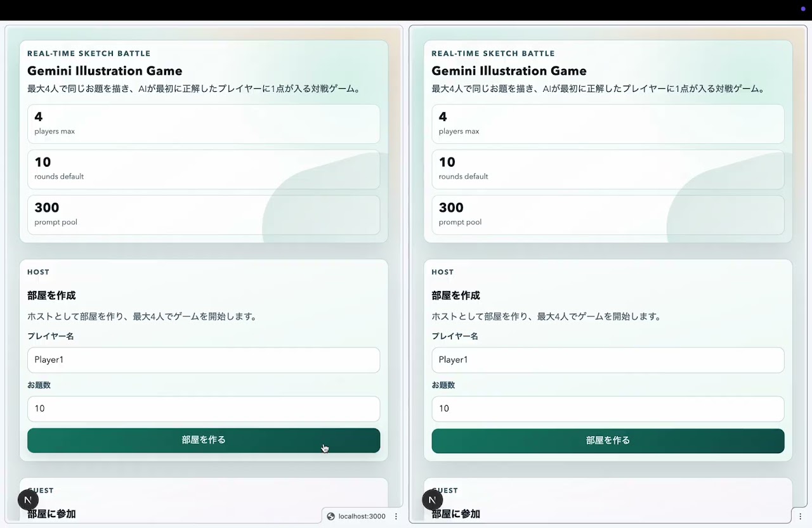The height and width of the screenshot is (528, 812).
Task: Click REAL-TIME SKETCH BATTLE label in left window
Action: tap(89, 53)
